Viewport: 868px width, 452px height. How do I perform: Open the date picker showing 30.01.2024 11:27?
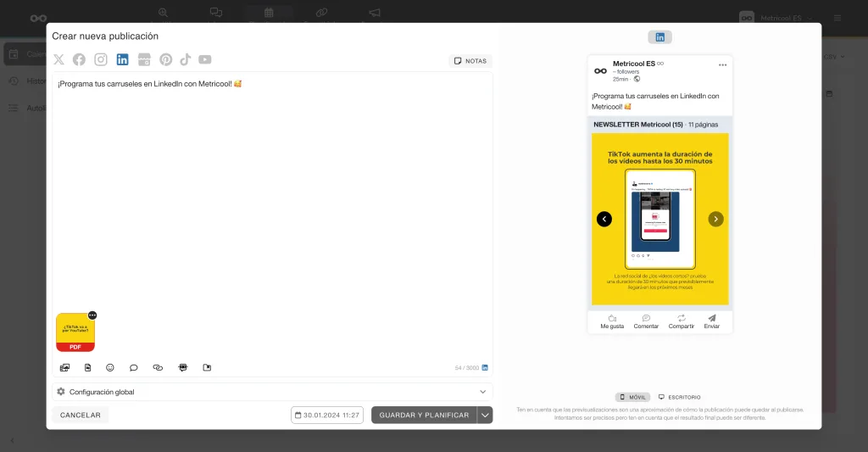[327, 415]
